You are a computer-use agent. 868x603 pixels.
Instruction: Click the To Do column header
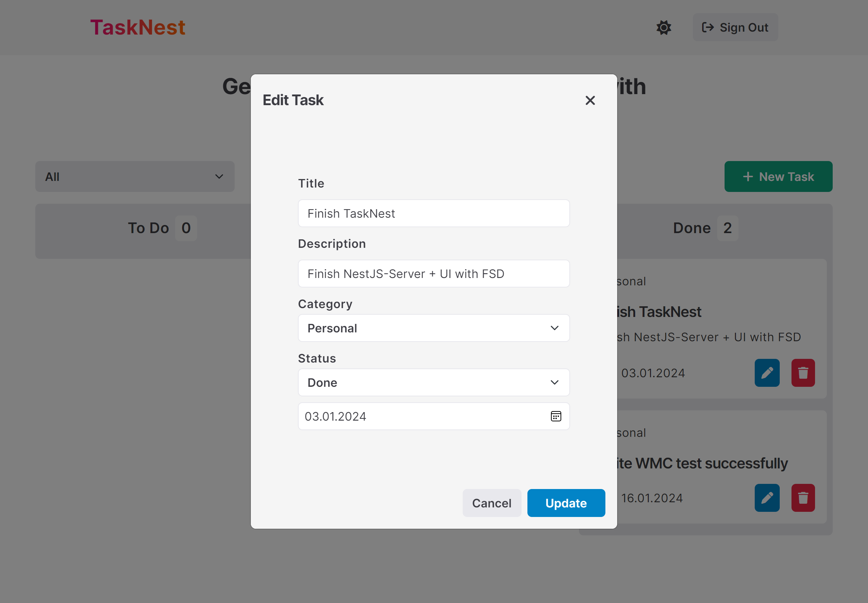click(148, 228)
